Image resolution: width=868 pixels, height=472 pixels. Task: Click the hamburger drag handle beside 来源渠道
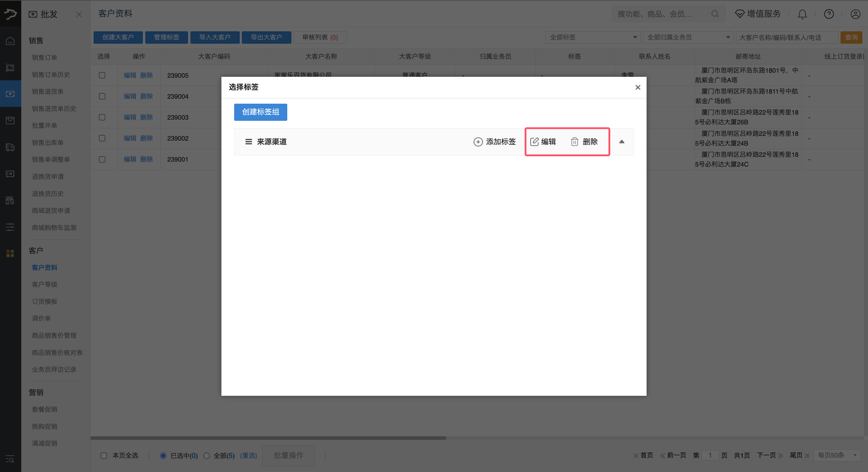coord(248,141)
